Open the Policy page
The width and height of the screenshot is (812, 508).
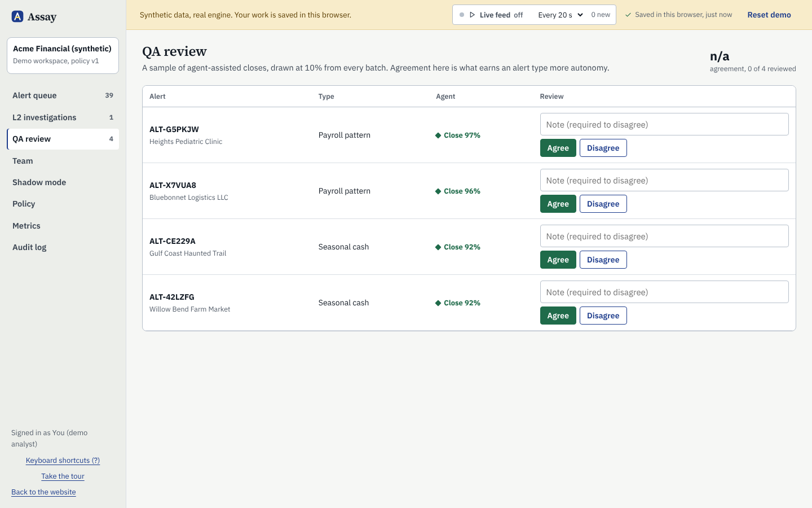[63, 204]
